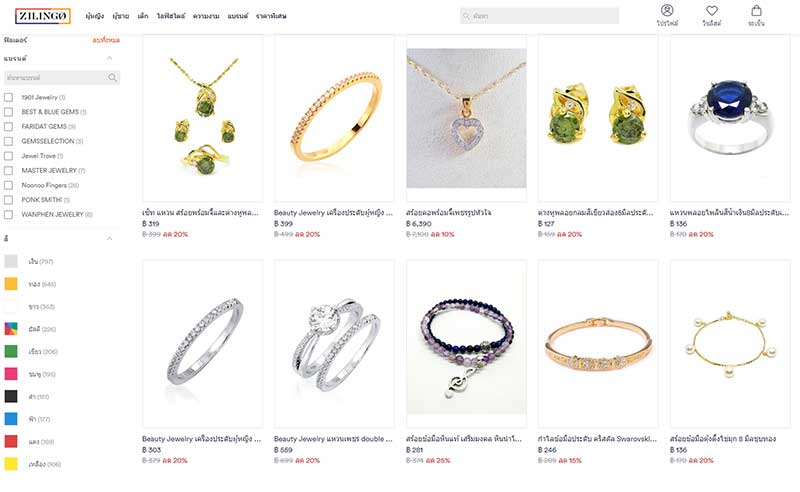Check the MASTER JEWELRY brand checkbox
The image size is (800, 492).
[8, 170]
